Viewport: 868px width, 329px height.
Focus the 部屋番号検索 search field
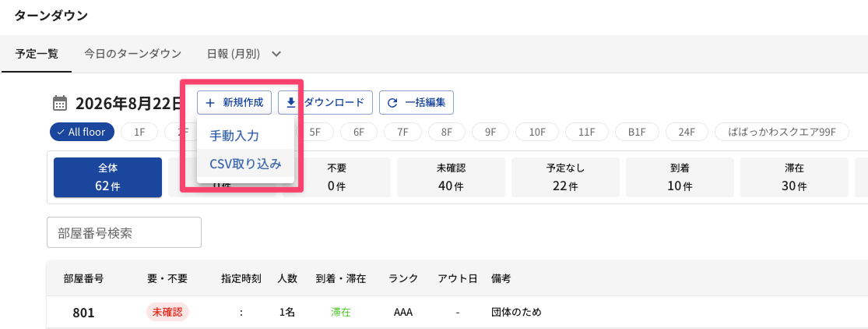(x=124, y=232)
